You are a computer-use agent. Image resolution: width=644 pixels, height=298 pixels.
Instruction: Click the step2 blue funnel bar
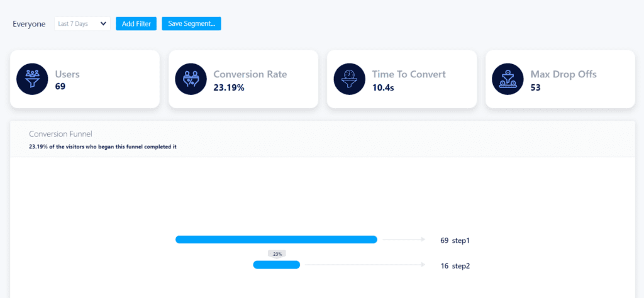coord(277,265)
